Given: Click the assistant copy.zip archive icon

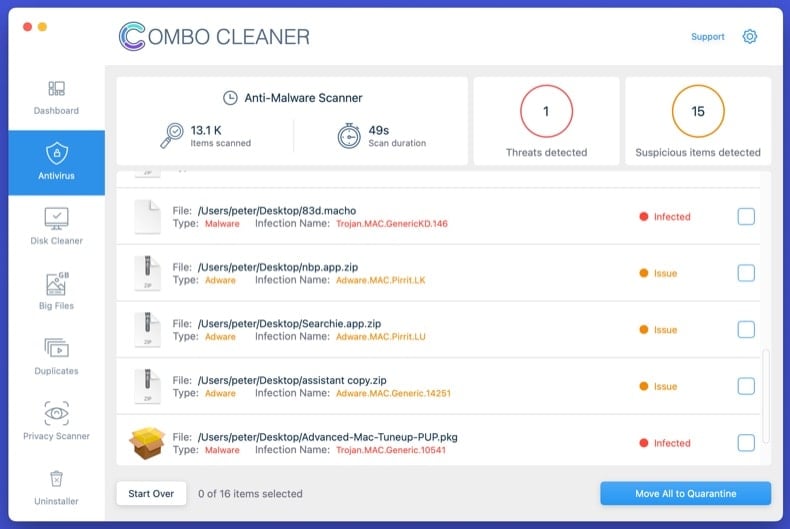Looking at the screenshot, I should [148, 386].
